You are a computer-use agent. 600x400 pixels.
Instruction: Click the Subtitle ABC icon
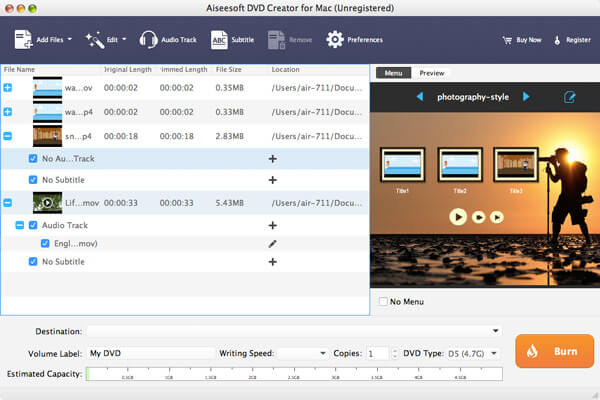tap(219, 40)
